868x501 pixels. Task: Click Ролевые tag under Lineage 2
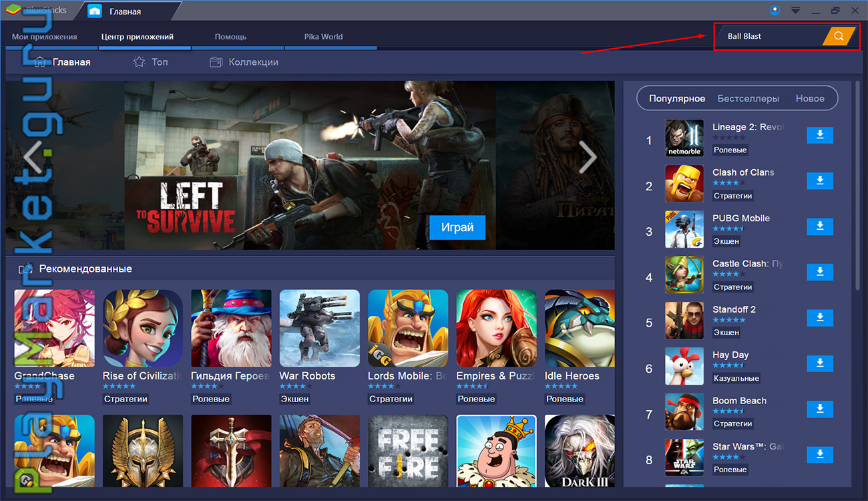coord(730,150)
